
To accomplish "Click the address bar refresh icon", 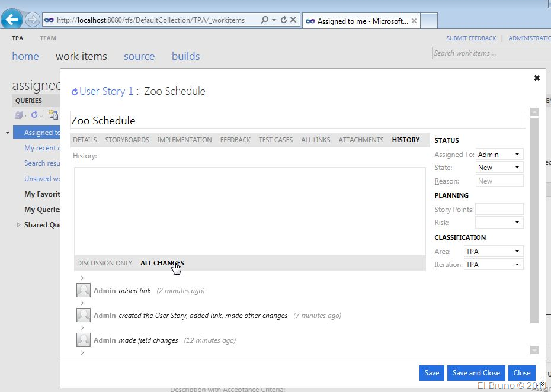I will coord(284,20).
